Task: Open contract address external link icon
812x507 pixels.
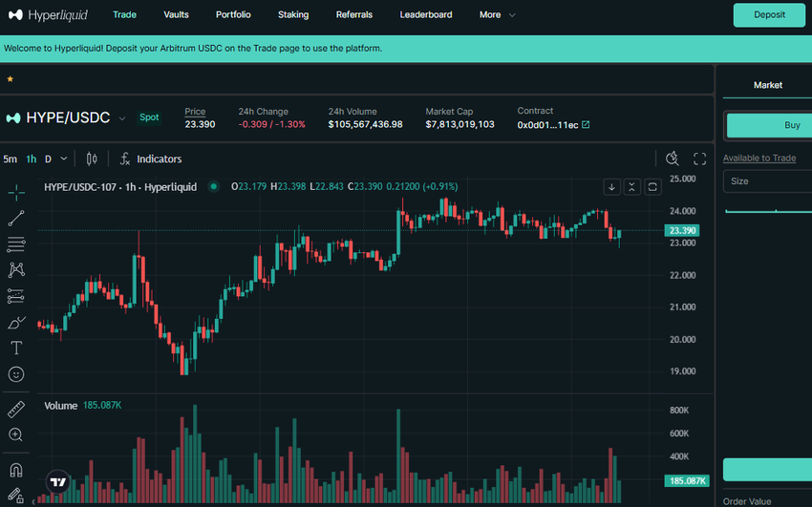Action: pos(586,125)
